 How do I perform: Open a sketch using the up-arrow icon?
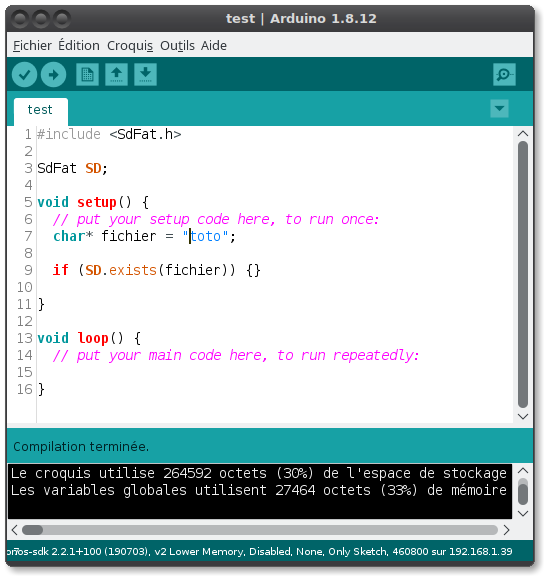coord(116,75)
